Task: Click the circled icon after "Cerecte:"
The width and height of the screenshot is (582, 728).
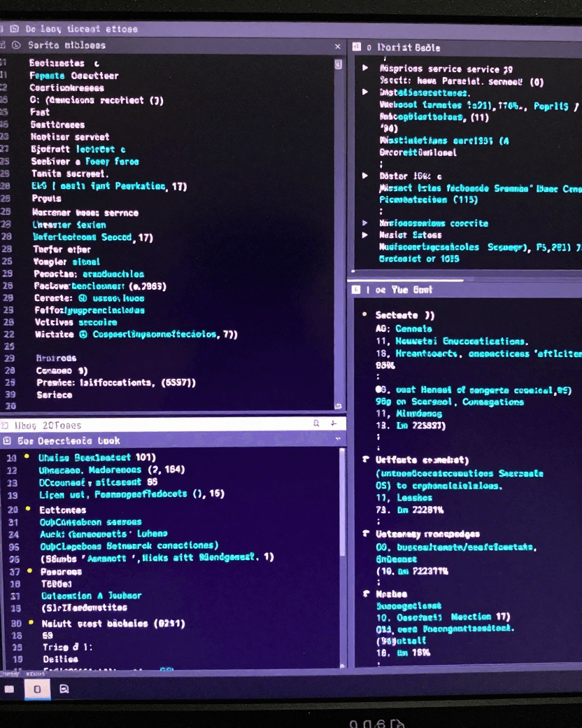Action: tap(83, 298)
